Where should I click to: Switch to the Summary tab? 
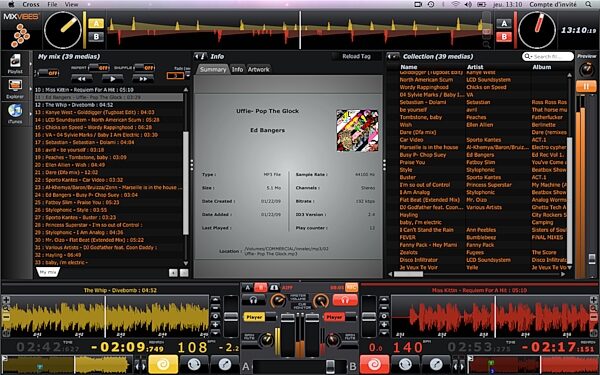[x=213, y=69]
